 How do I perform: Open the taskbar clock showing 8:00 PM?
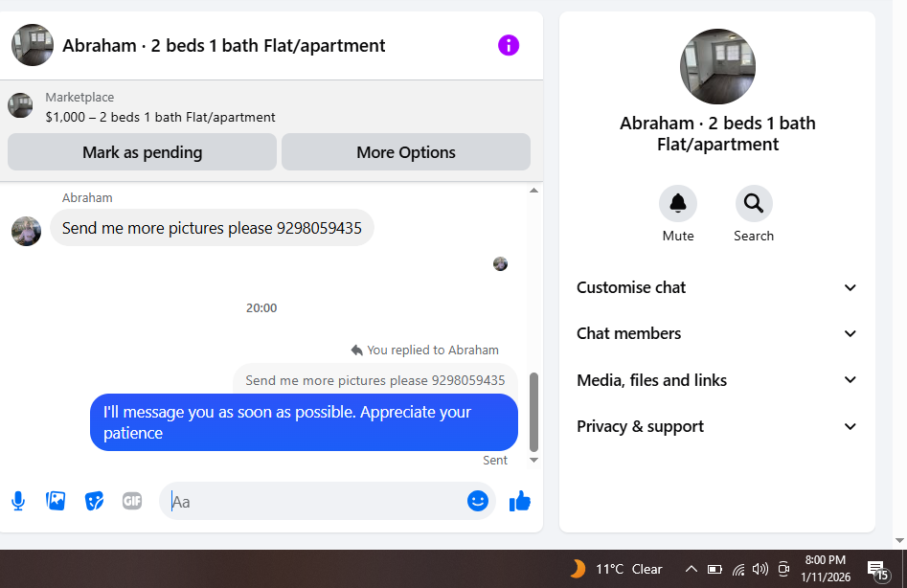point(826,568)
